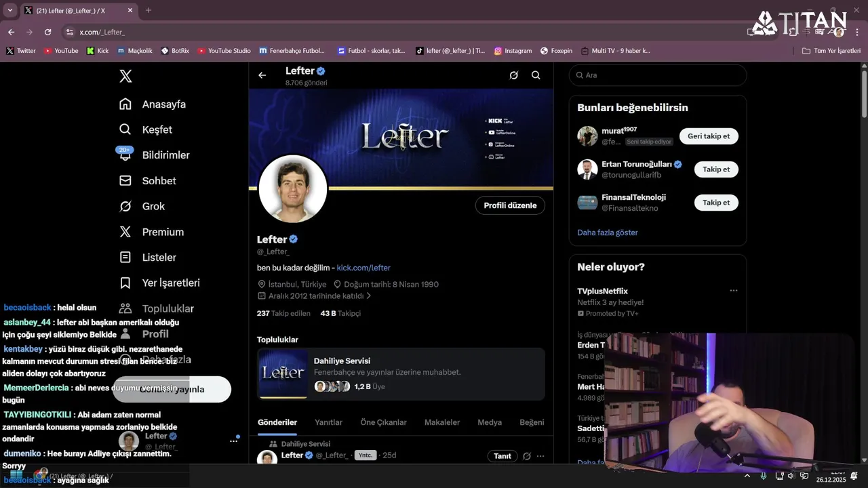Open site info icon in address bar
Viewport: 868px width, 488px height.
pyautogui.click(x=69, y=32)
